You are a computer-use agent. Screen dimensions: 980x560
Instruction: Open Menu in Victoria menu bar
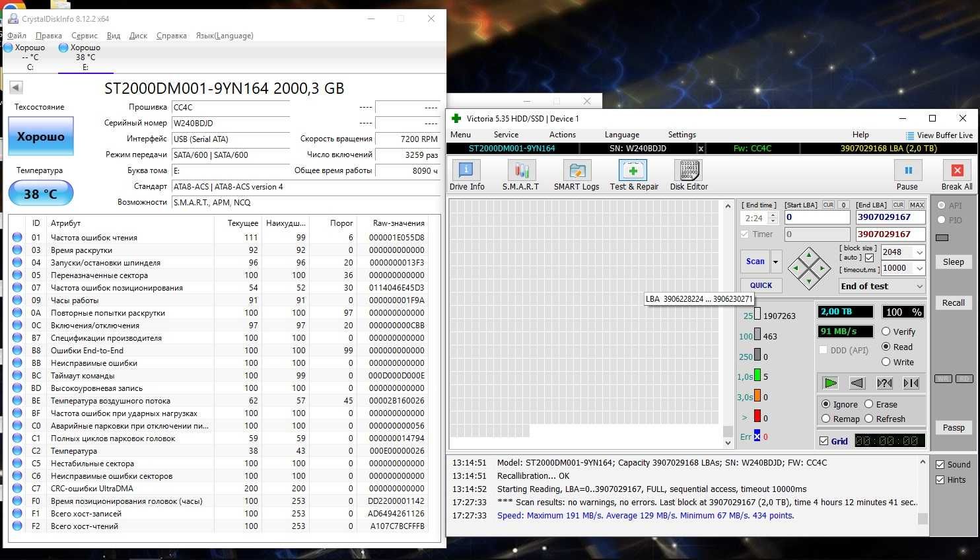[x=460, y=134]
